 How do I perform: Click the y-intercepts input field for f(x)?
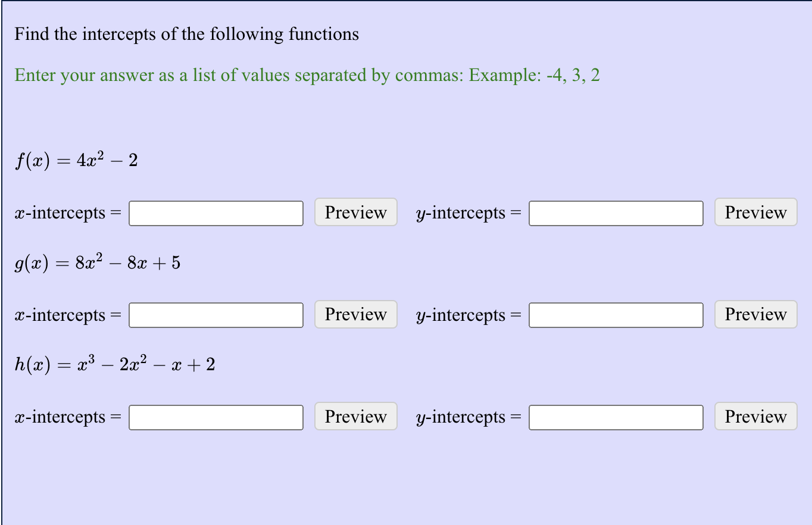616,212
